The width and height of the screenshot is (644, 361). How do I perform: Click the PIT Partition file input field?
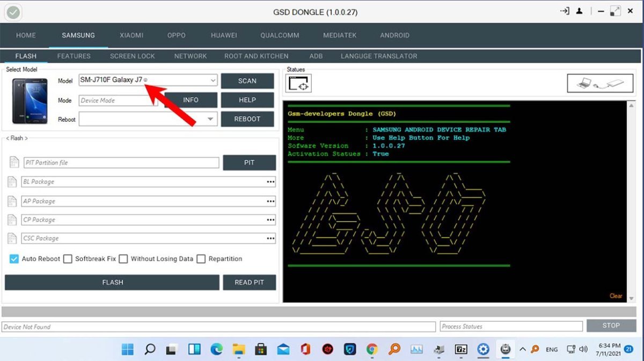121,163
